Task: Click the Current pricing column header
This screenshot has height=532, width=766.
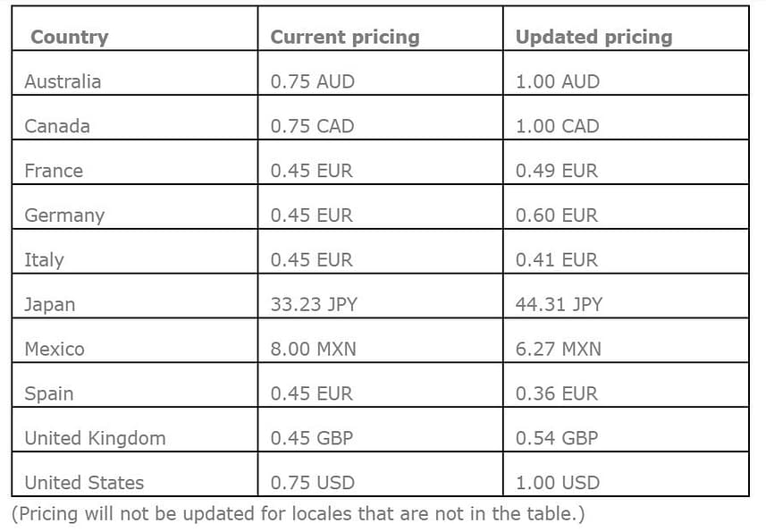Action: pyautogui.click(x=344, y=38)
